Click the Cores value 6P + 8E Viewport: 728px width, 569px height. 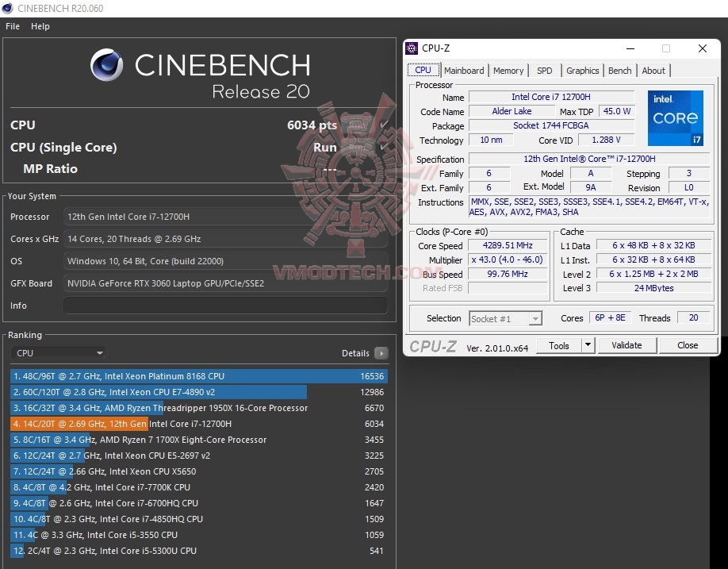coord(610,317)
